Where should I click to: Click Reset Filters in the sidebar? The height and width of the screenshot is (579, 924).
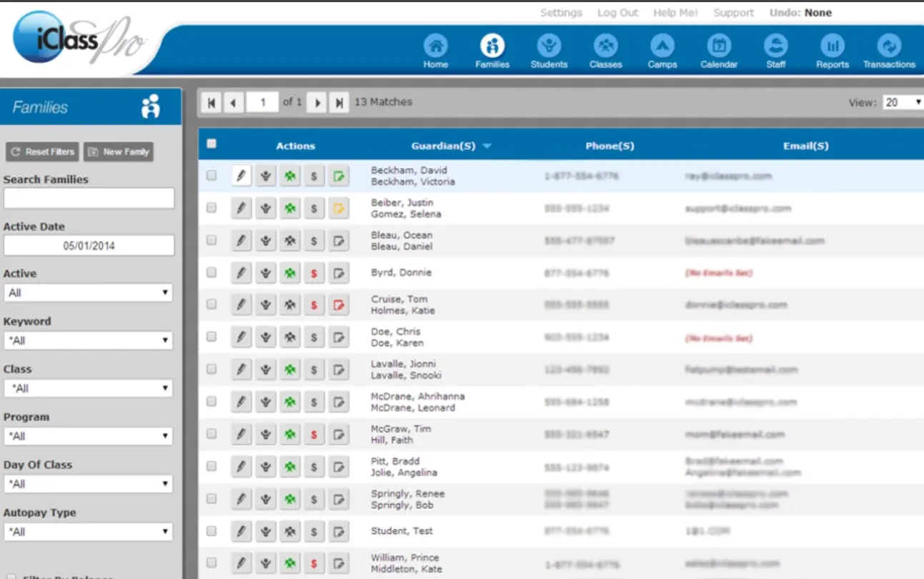pyautogui.click(x=41, y=152)
